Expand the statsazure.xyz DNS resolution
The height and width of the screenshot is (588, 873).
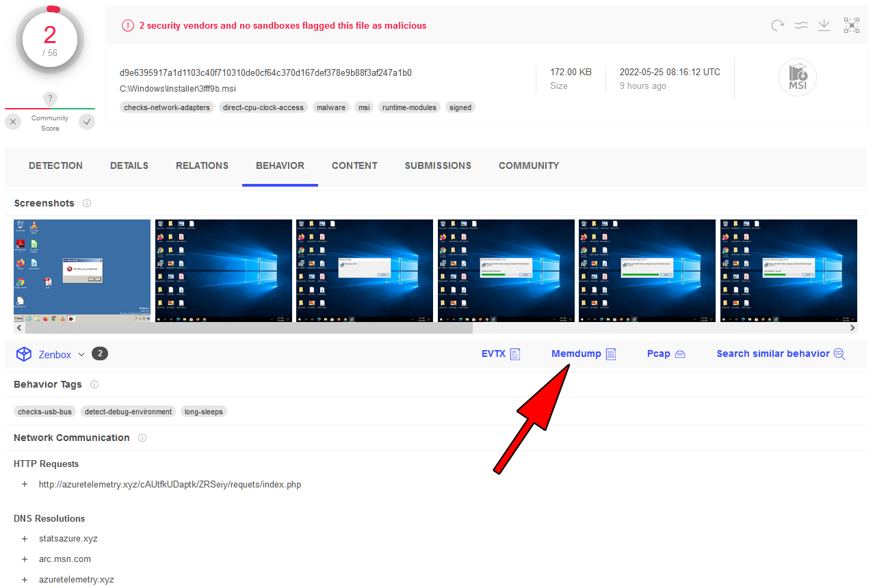click(x=25, y=538)
